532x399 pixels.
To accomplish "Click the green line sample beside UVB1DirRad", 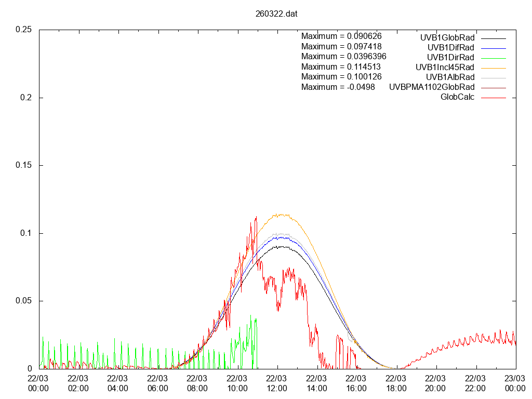I will tap(493, 58).
